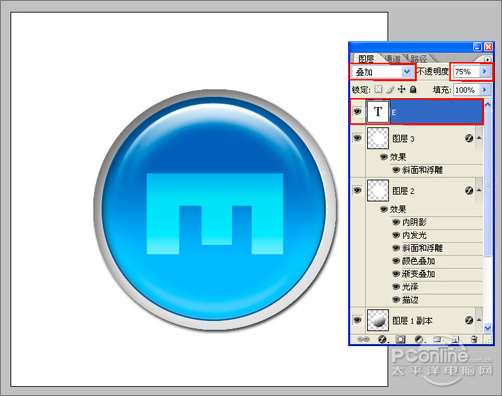
Task: Toggle 内阴影 effect visibility eye
Action: coord(396,222)
